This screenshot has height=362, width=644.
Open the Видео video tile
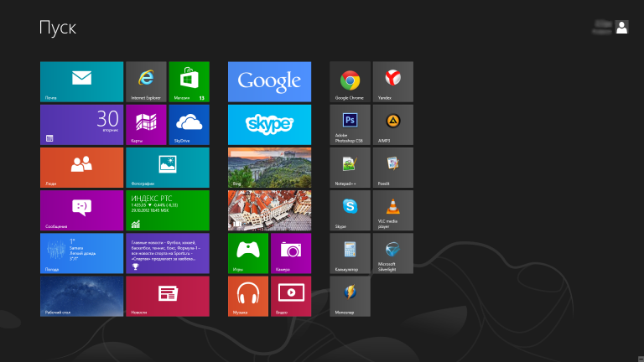point(291,297)
